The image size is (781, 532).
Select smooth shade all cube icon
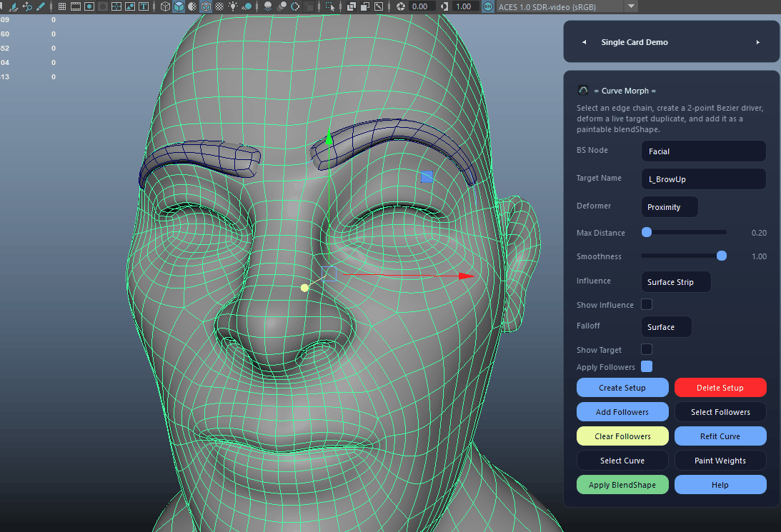click(x=179, y=7)
